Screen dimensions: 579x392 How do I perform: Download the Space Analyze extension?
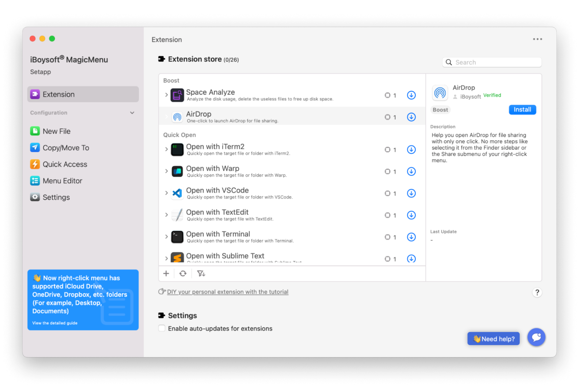411,95
